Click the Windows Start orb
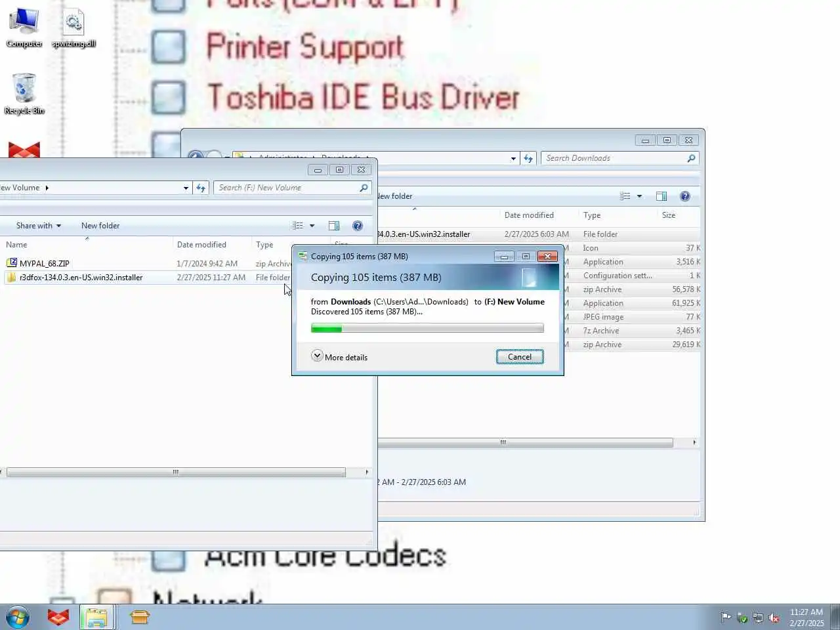Viewport: 840px width, 630px height. 18,618
